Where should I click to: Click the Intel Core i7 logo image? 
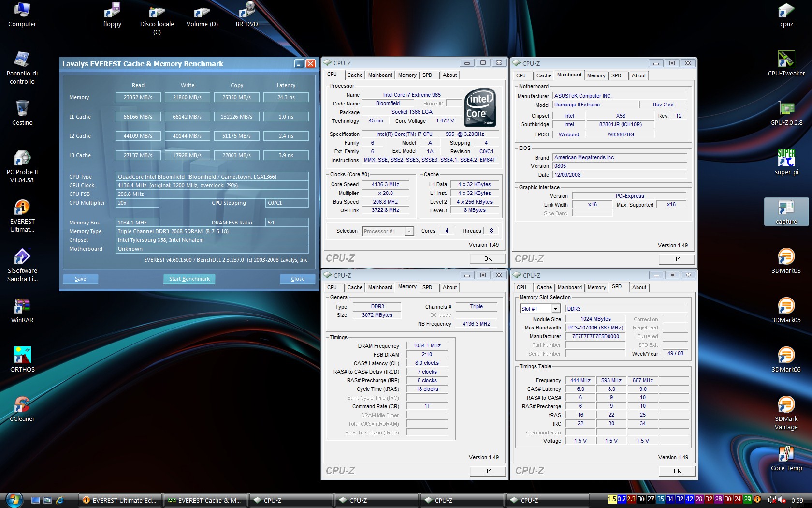click(x=480, y=107)
